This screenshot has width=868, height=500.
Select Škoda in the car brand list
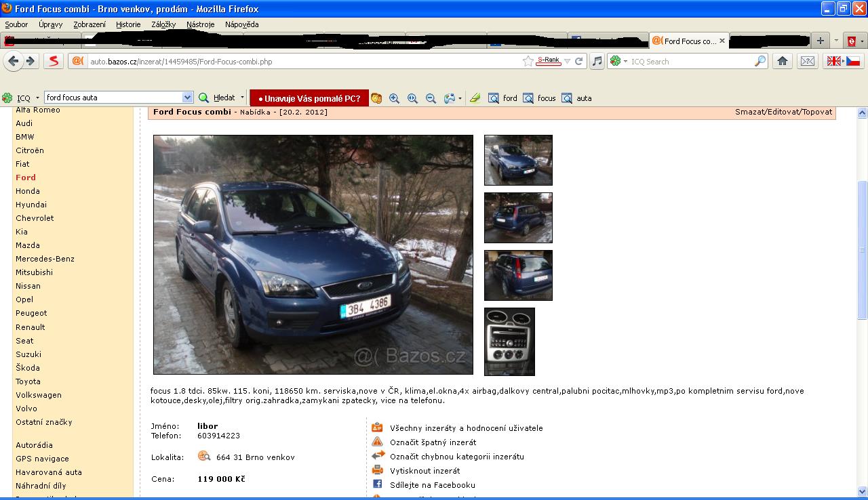click(x=28, y=368)
